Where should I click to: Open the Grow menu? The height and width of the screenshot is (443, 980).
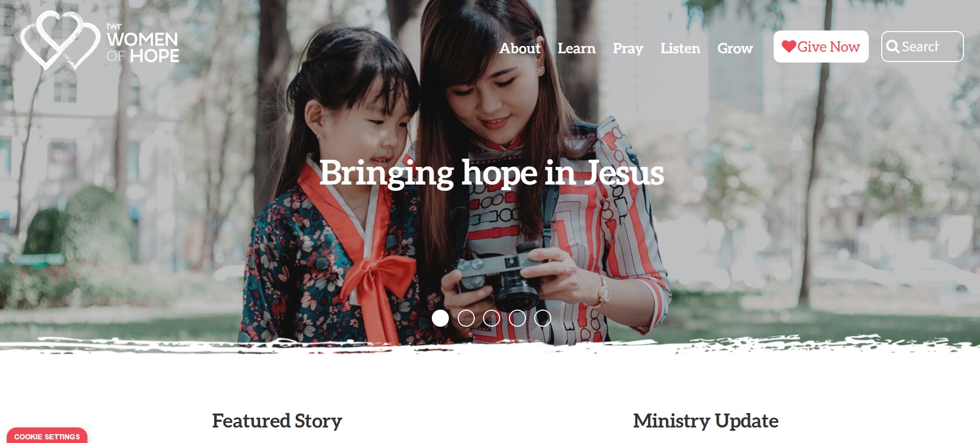pyautogui.click(x=735, y=48)
